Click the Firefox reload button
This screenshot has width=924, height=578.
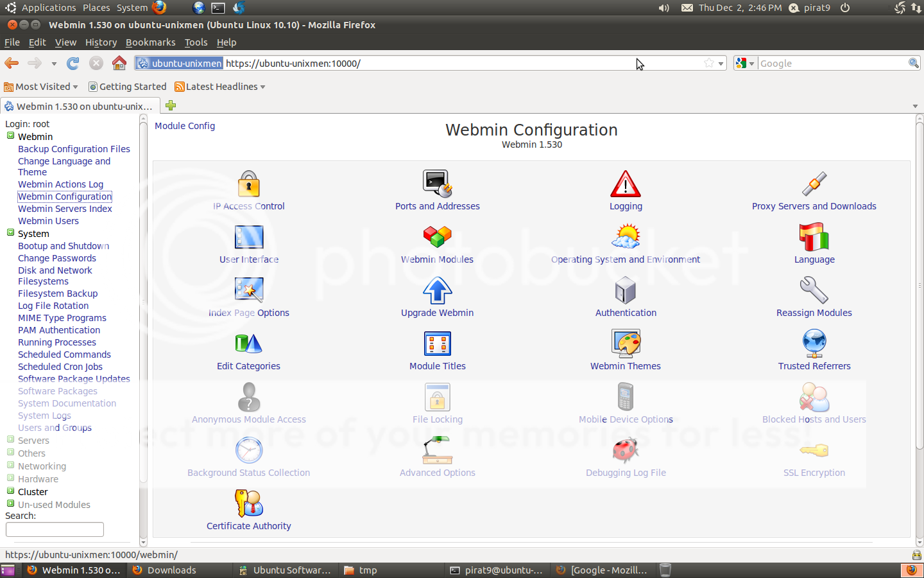73,63
